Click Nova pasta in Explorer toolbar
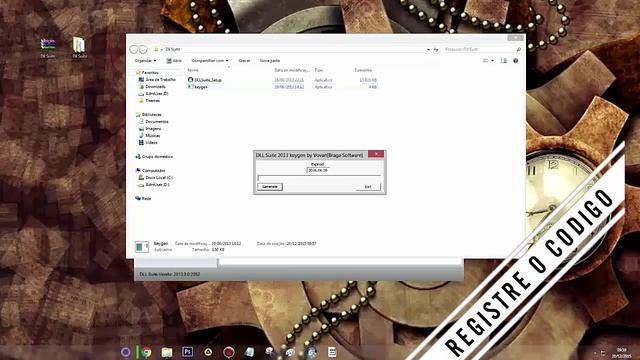The height and width of the screenshot is (360, 640). coord(270,60)
